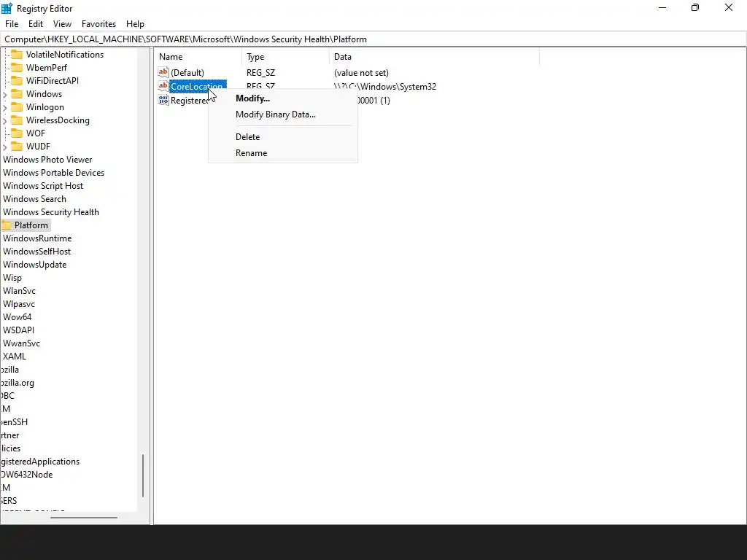
Task: Select the WbemPerf folder icon
Action: click(17, 68)
